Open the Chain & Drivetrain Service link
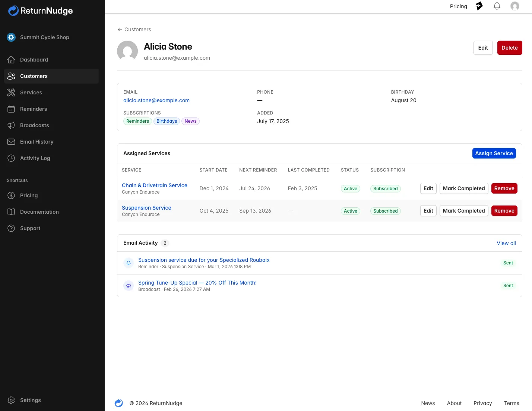This screenshot has height=411, width=532. [x=154, y=185]
